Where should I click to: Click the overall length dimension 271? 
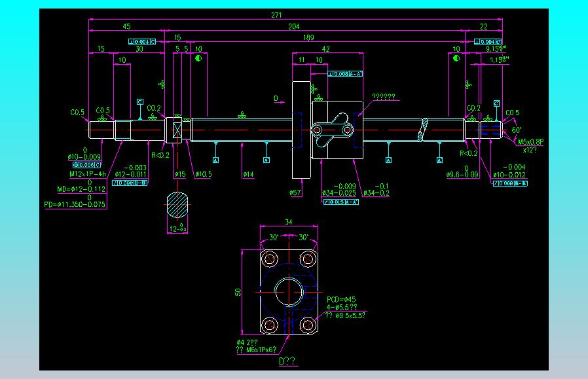coord(276,15)
